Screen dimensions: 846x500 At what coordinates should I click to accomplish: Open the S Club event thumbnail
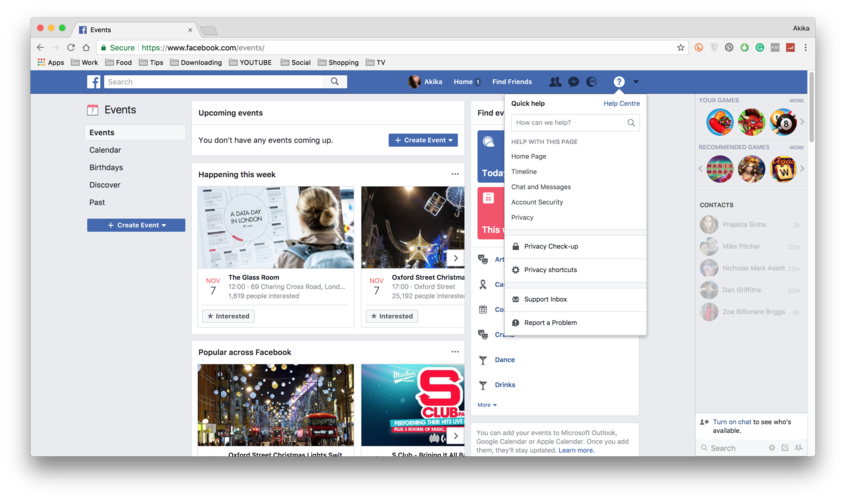click(x=413, y=405)
